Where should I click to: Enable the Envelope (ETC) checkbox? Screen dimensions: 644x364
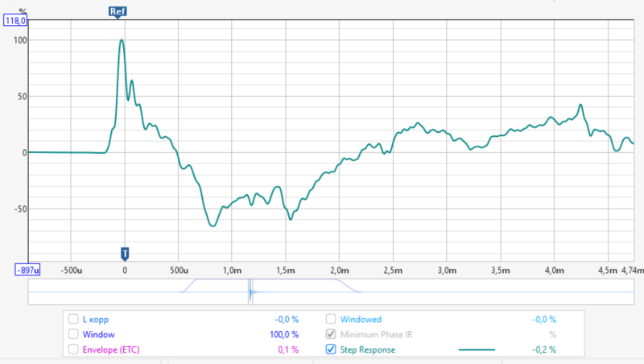click(74, 350)
